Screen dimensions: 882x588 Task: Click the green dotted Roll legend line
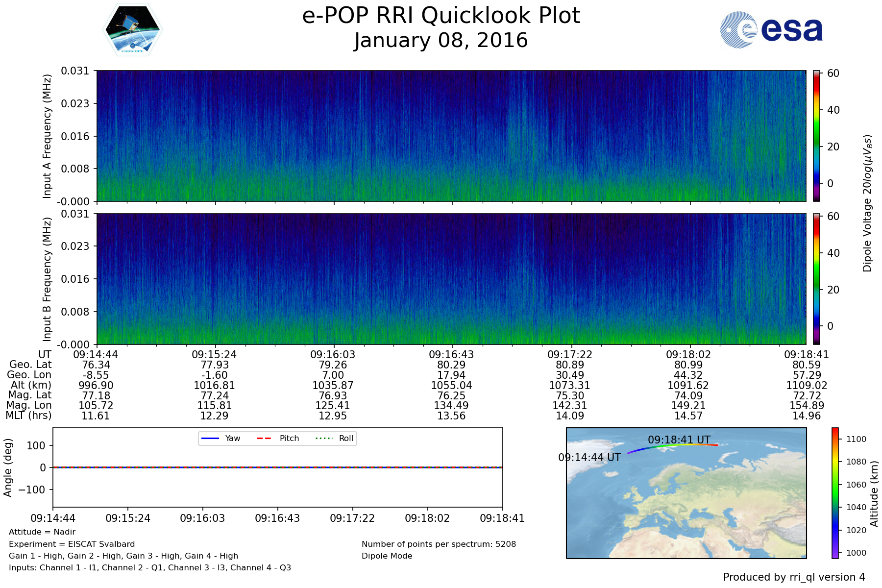coord(323,438)
